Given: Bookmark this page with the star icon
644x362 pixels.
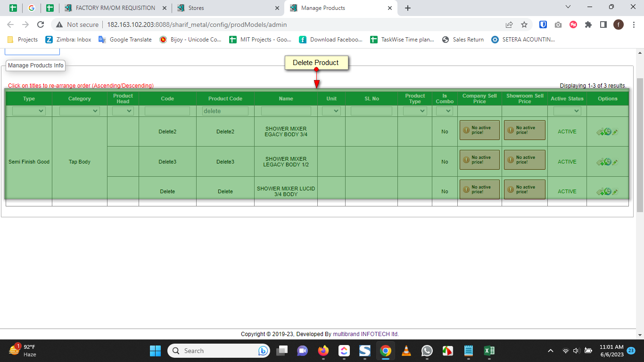Looking at the screenshot, I should pyautogui.click(x=524, y=25).
